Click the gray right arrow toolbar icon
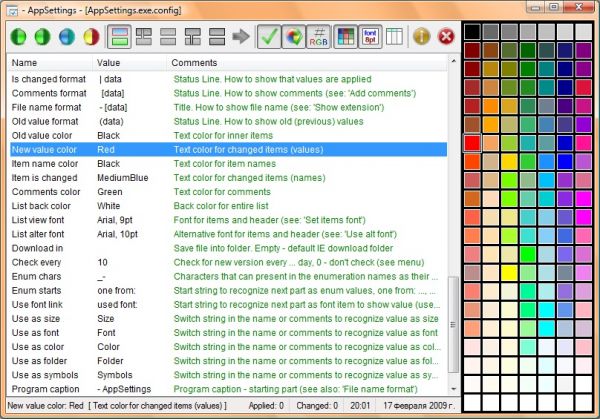600x419 pixels. click(x=241, y=37)
